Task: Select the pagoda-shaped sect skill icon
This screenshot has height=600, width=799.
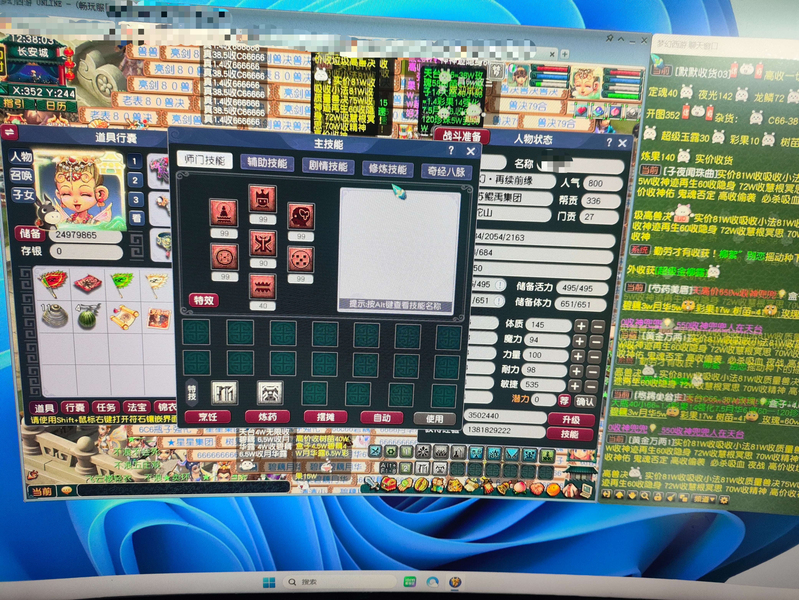Action: click(223, 213)
